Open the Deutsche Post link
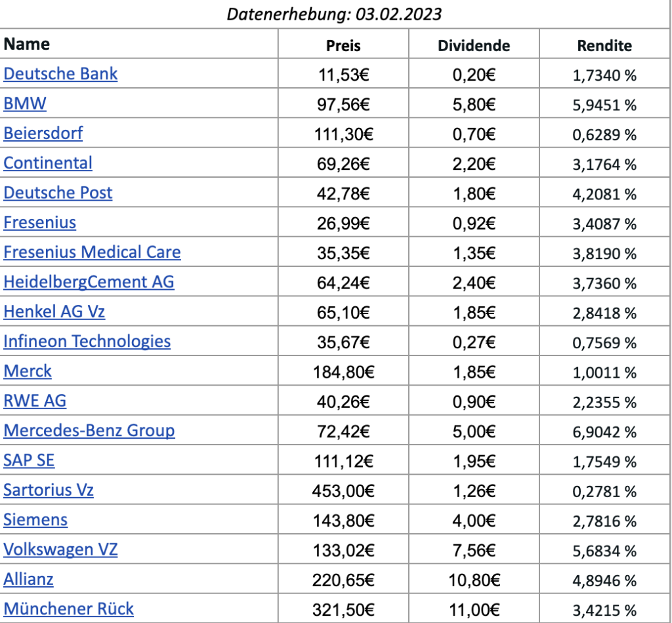 58,193
